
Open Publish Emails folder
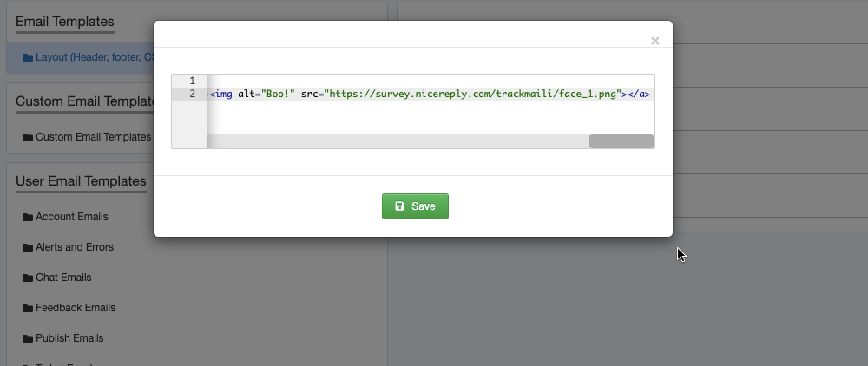69,338
